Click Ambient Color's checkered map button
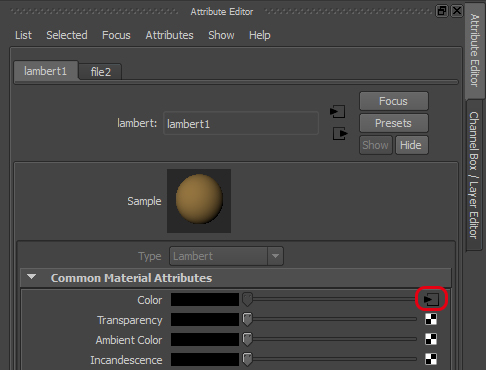The image size is (486, 370). (431, 339)
